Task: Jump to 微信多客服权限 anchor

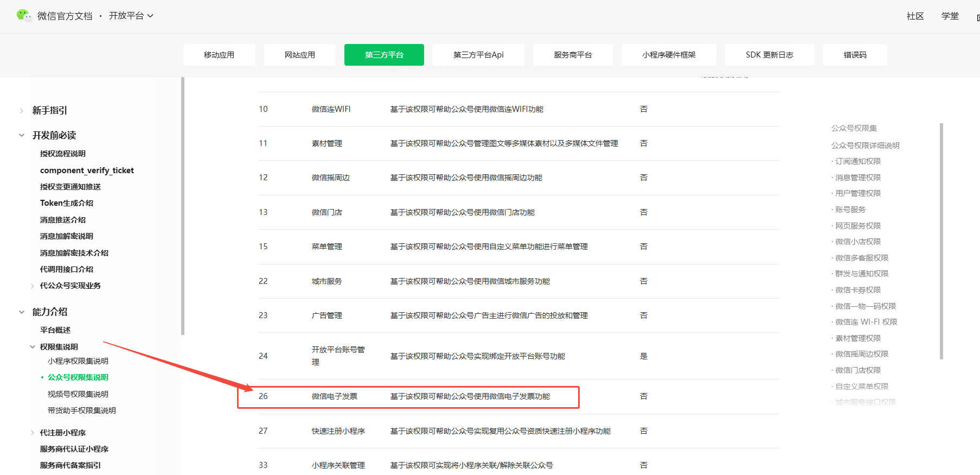Action: pos(862,258)
